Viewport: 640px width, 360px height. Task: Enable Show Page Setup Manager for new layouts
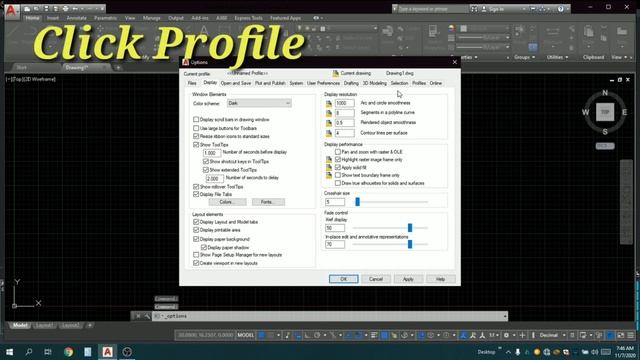(196, 255)
